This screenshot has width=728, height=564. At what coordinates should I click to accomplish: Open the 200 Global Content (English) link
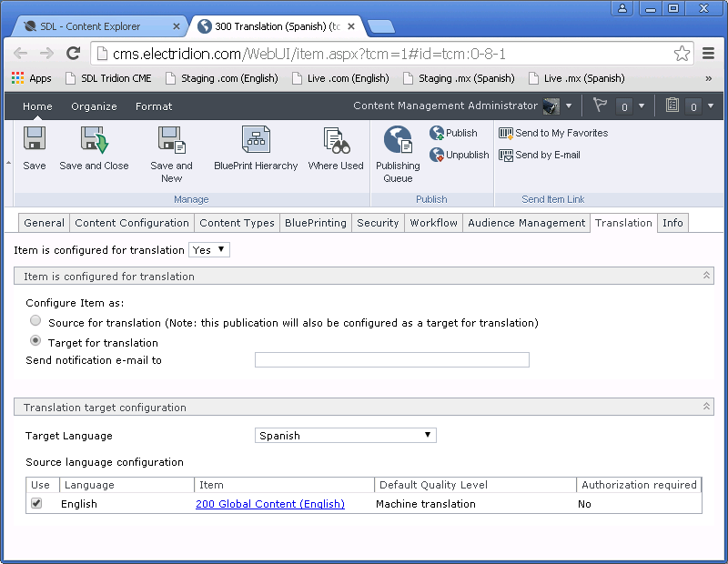(269, 504)
